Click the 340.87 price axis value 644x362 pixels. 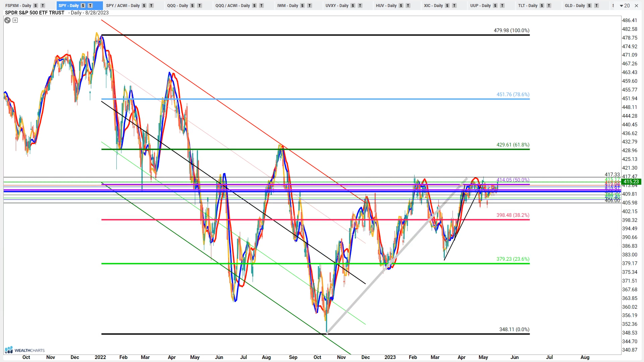click(x=630, y=350)
